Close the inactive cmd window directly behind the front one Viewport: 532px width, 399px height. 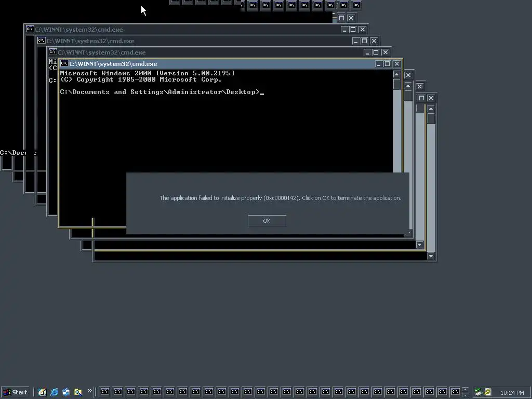pos(385,52)
